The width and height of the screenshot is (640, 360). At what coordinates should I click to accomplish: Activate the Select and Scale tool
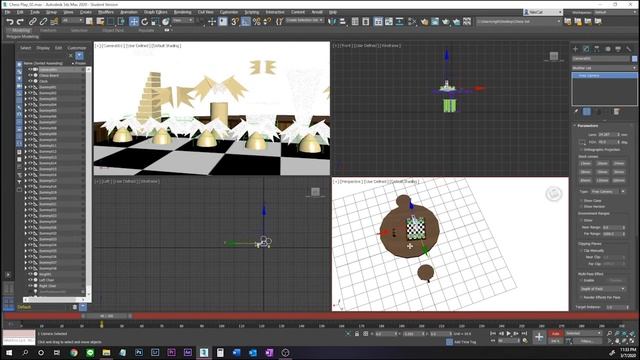(x=155, y=22)
